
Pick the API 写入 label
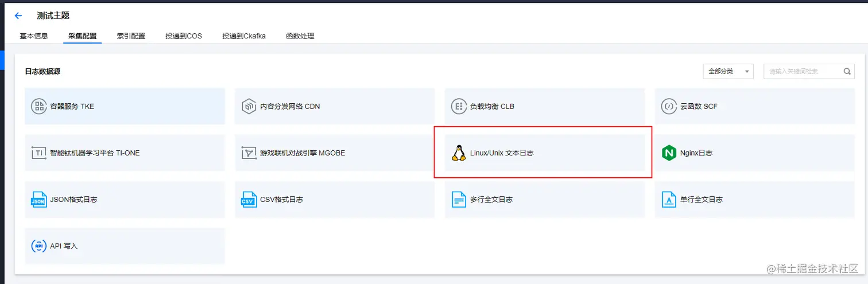click(64, 246)
